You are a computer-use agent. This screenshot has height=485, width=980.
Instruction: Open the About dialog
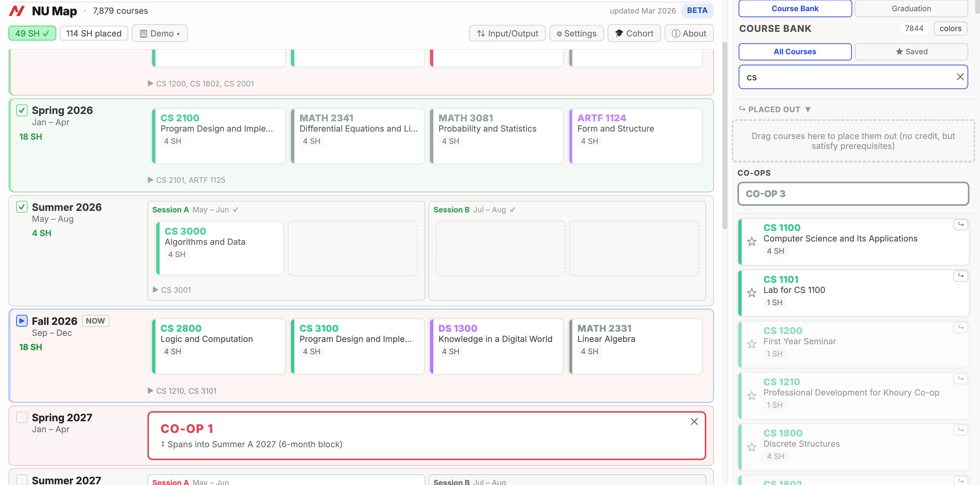point(689,33)
